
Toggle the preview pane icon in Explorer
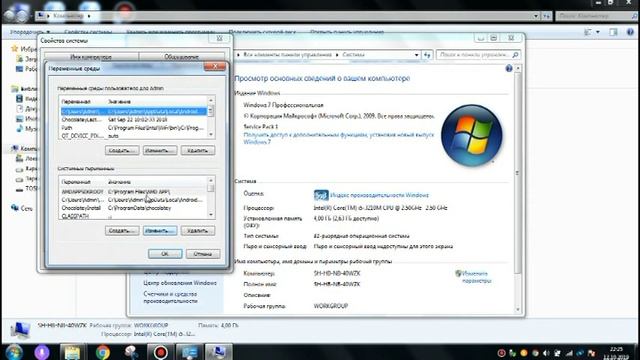click(x=613, y=32)
